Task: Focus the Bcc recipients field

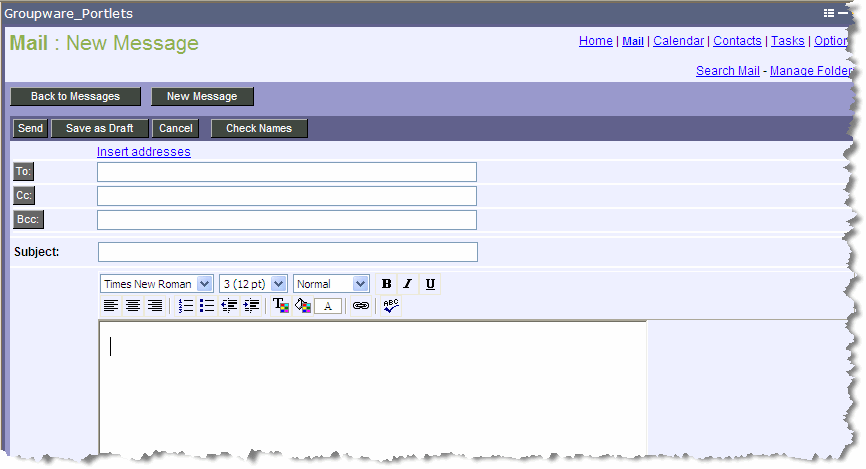Action: 287,220
